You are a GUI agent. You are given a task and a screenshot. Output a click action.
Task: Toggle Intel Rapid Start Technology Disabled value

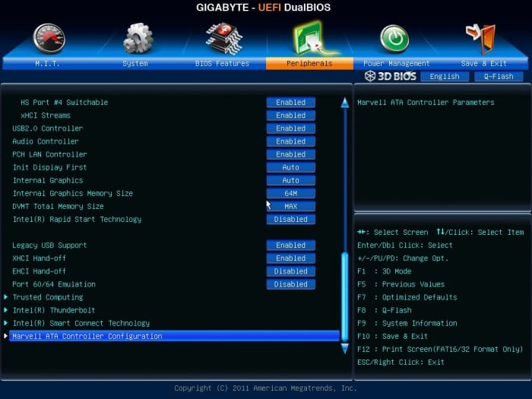point(291,219)
